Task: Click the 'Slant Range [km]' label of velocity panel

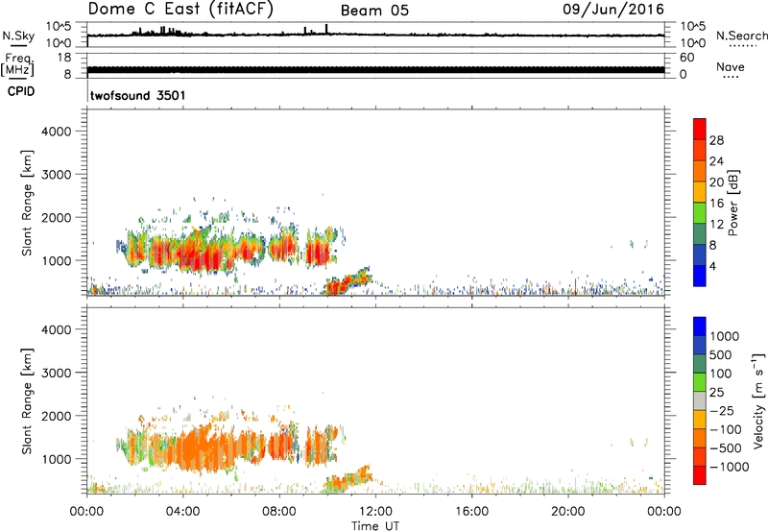Action: tap(27, 401)
